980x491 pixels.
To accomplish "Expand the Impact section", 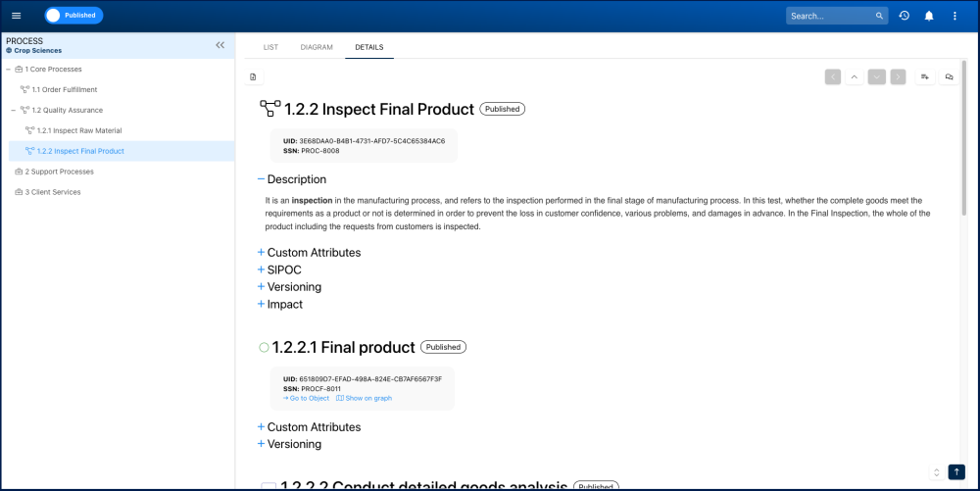I will (261, 304).
